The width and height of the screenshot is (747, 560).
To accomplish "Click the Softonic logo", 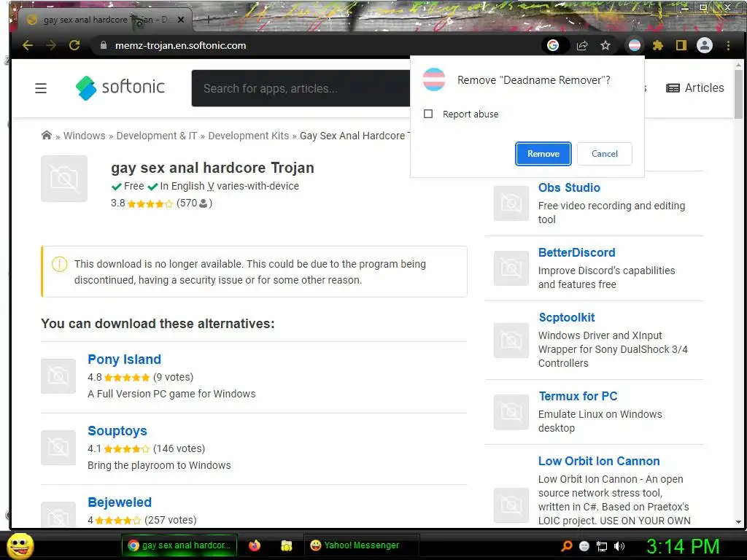I will click(x=120, y=87).
